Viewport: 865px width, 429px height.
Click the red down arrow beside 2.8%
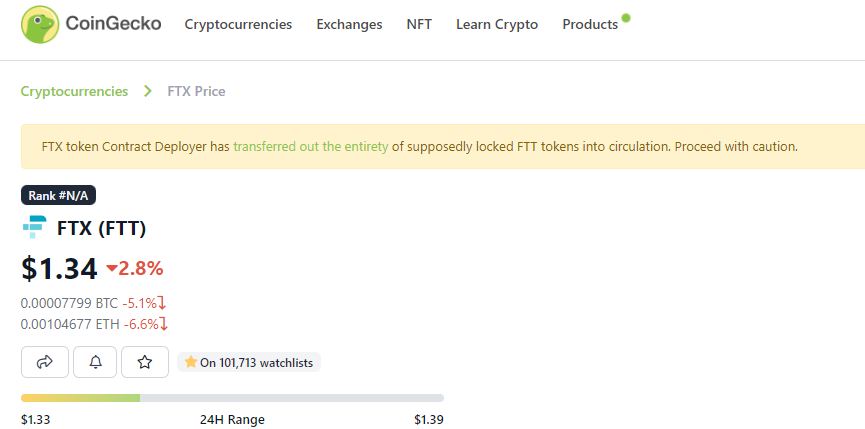pyautogui.click(x=112, y=269)
